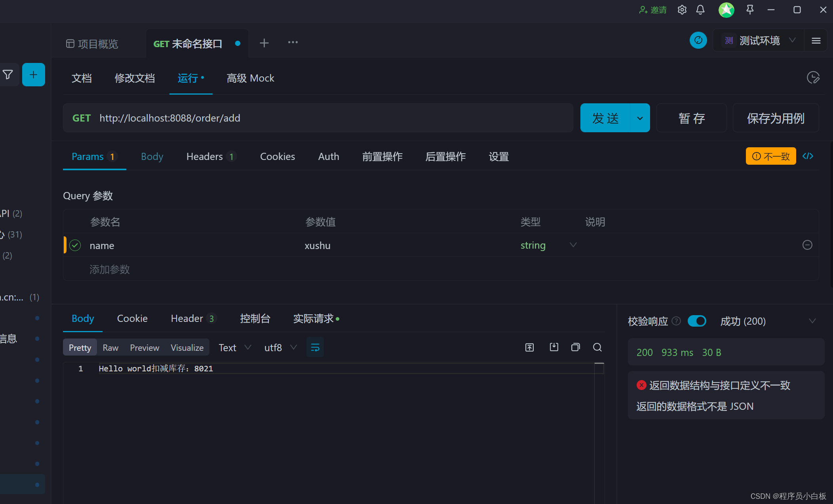This screenshot has height=504, width=833.
Task: Open the tab more options ellipsis
Action: pyautogui.click(x=293, y=42)
